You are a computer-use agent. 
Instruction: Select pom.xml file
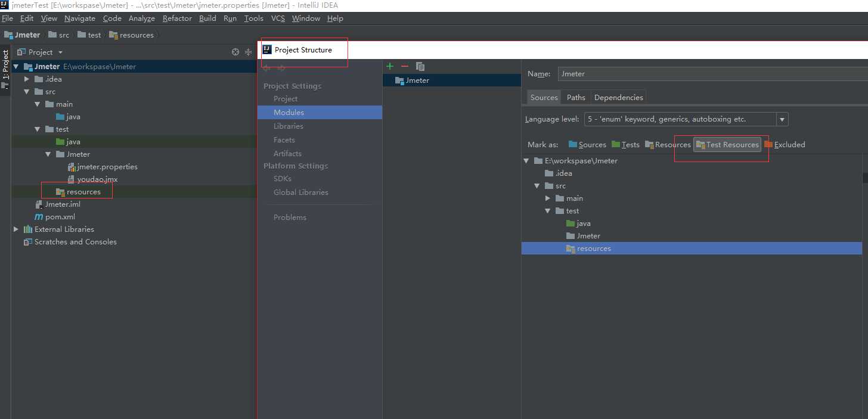pyautogui.click(x=55, y=217)
